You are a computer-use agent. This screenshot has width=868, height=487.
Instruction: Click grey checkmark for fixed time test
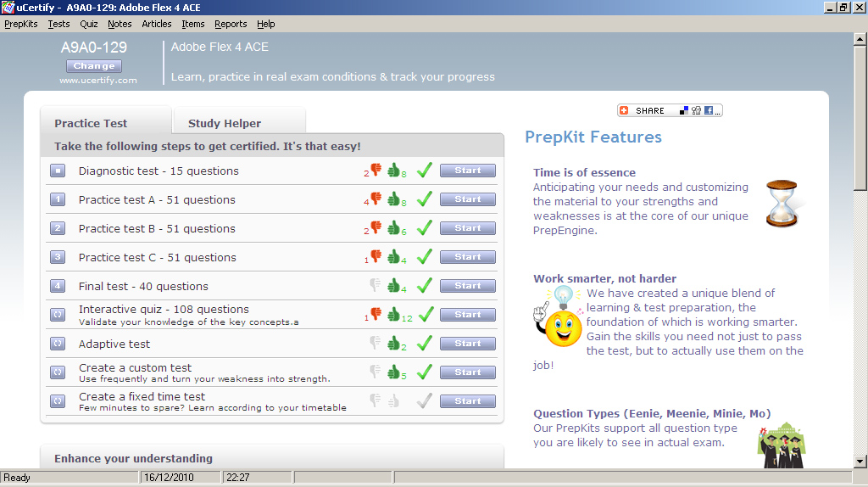(x=425, y=400)
